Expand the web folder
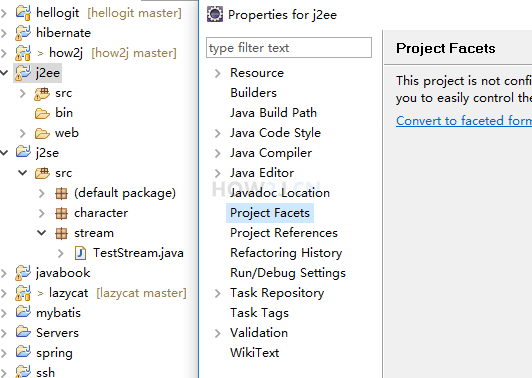The image size is (532, 378). click(x=22, y=133)
